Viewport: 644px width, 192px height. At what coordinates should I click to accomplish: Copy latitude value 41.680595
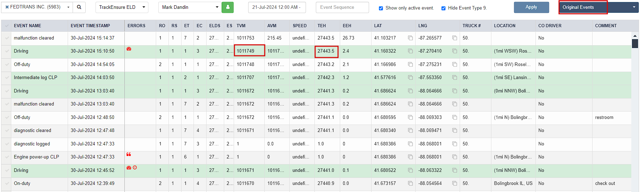410,118
